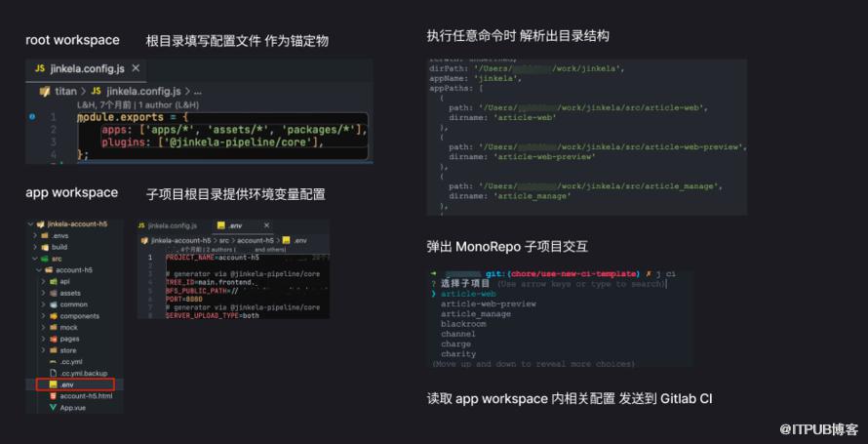
Task: Open the .cc.yml.backup file
Action: pos(84,373)
